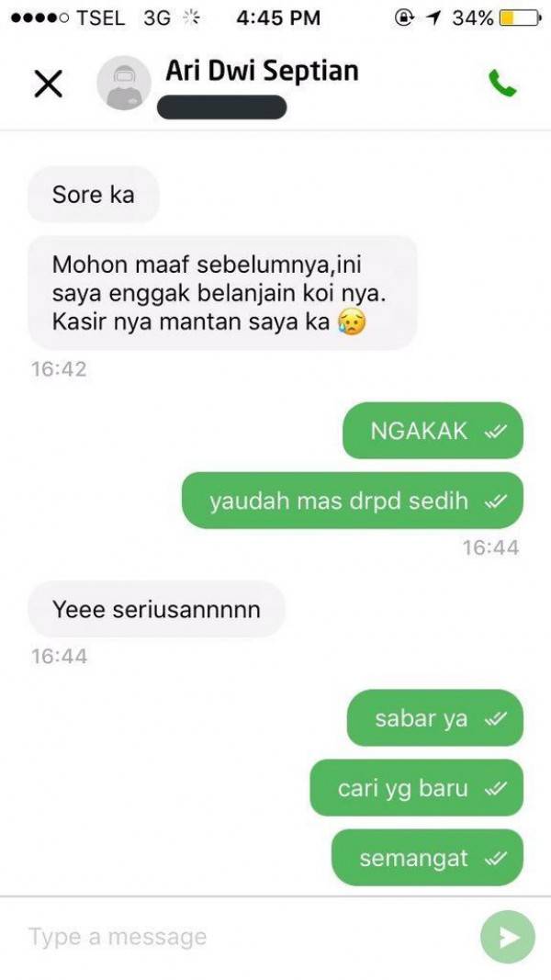Tap the loading spinner next to 3G
The height and width of the screenshot is (980, 551).
[x=190, y=18]
